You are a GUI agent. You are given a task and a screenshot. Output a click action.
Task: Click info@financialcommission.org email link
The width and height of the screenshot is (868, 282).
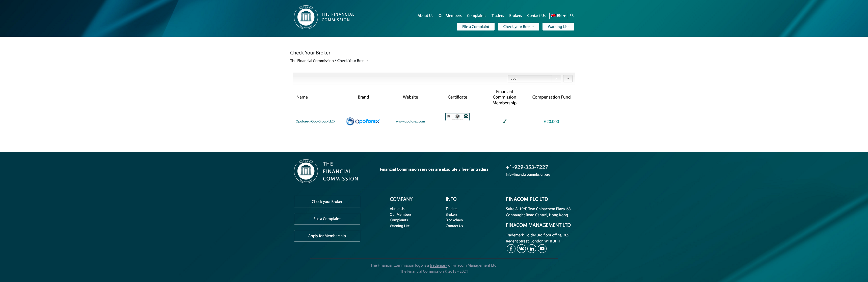[528, 175]
